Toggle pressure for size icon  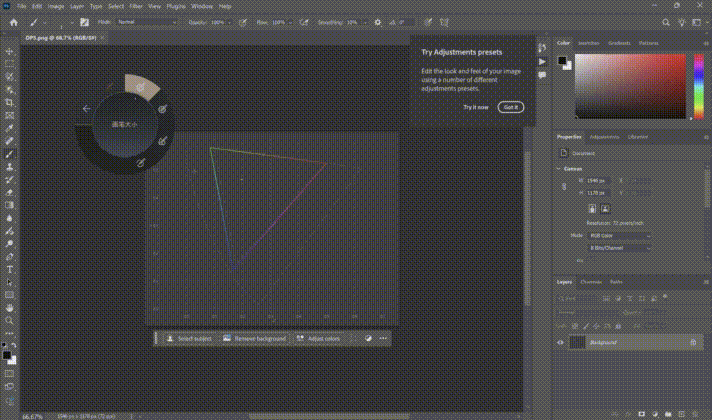(428, 22)
